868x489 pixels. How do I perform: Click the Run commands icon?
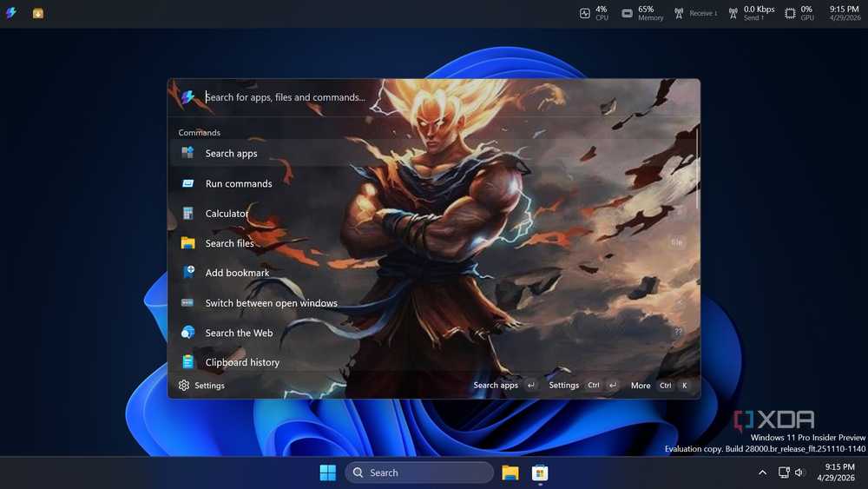tap(187, 183)
